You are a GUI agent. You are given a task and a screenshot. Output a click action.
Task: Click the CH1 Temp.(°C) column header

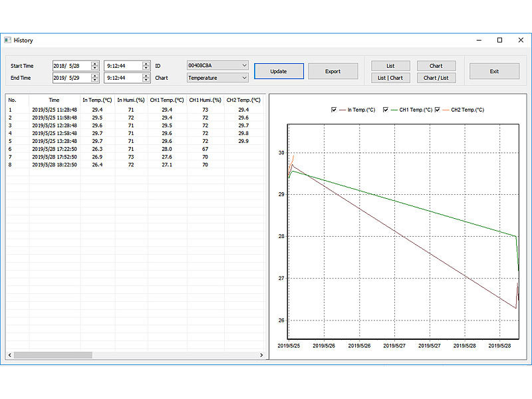click(167, 100)
